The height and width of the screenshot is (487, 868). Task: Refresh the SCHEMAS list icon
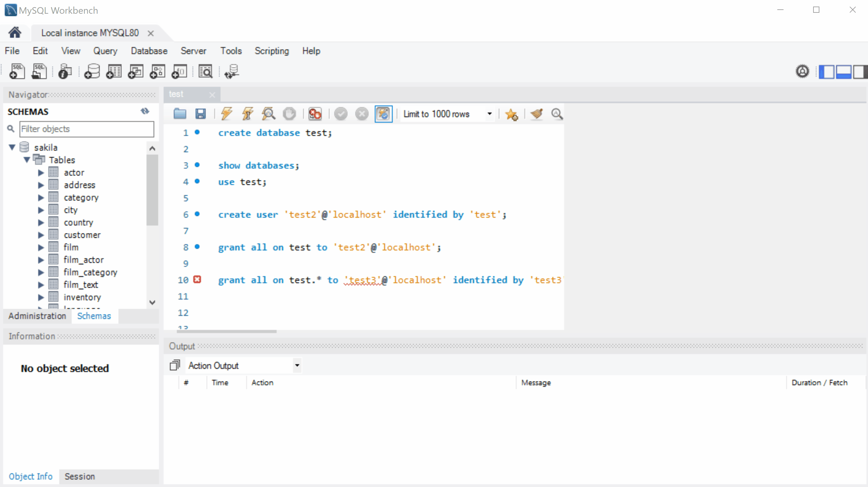click(145, 111)
